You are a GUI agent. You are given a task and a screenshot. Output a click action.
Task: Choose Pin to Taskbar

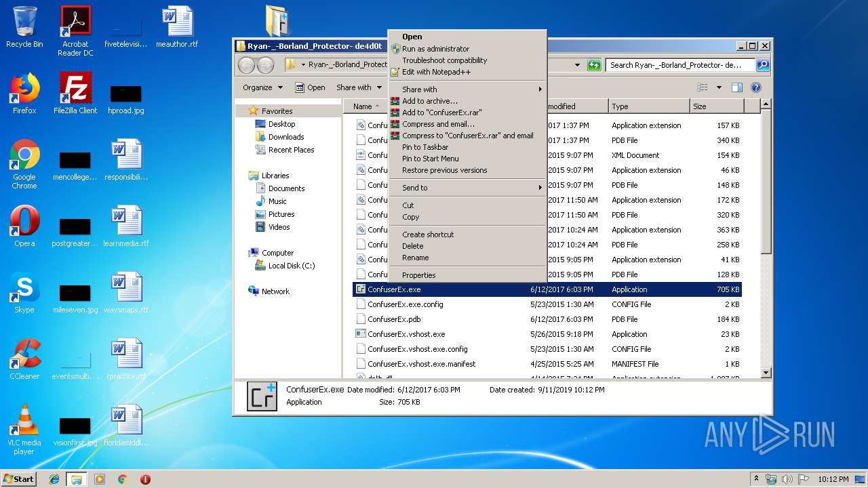[x=468, y=147]
